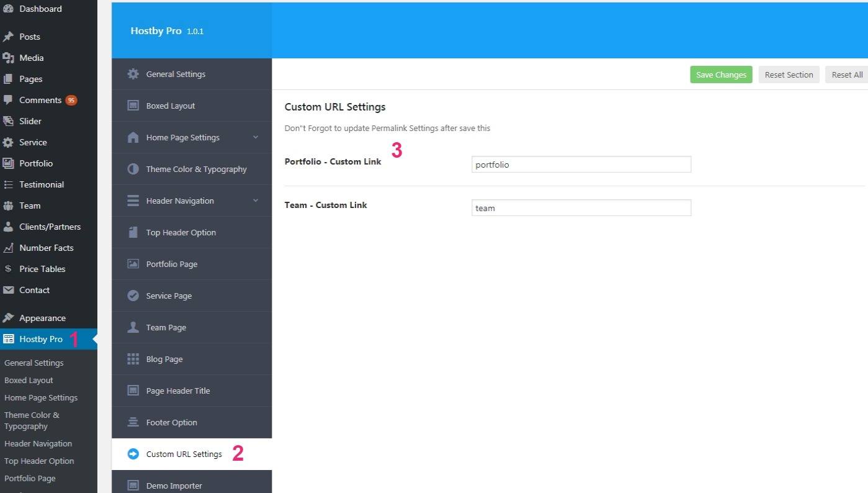Click the Custom URL Settings heading
Screen dimensions: 868x493
(x=335, y=107)
